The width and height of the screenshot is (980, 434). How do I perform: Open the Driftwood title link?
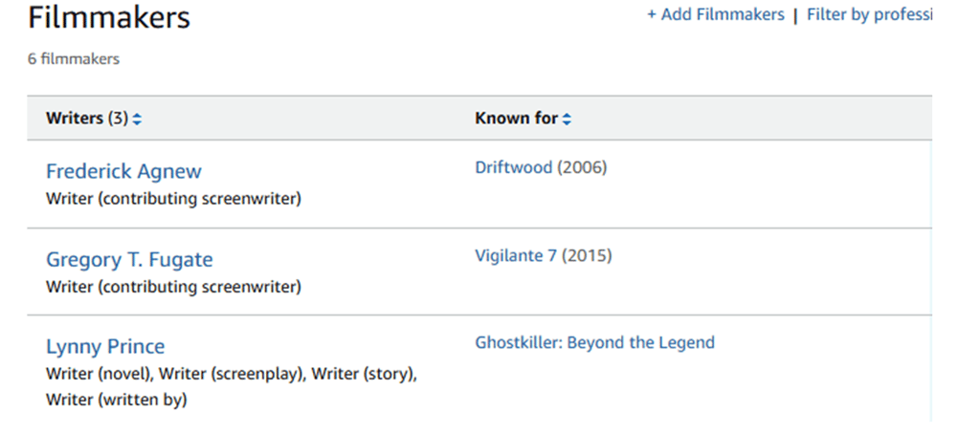click(x=513, y=167)
